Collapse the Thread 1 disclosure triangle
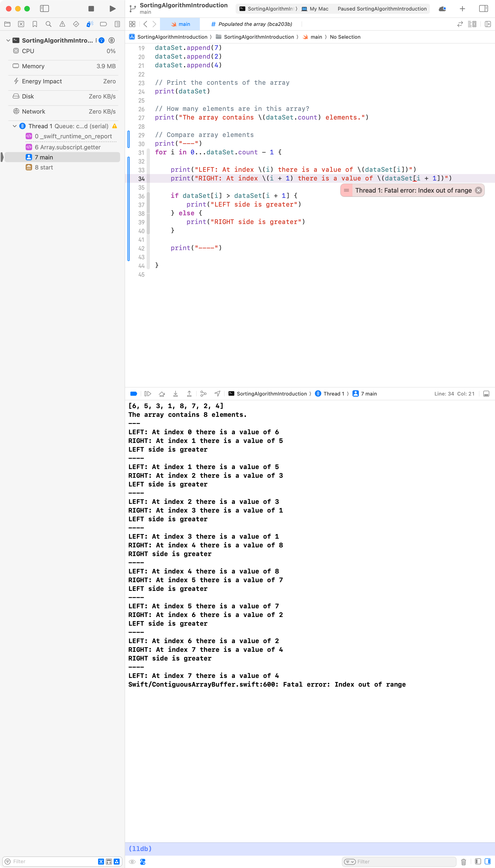 point(15,126)
